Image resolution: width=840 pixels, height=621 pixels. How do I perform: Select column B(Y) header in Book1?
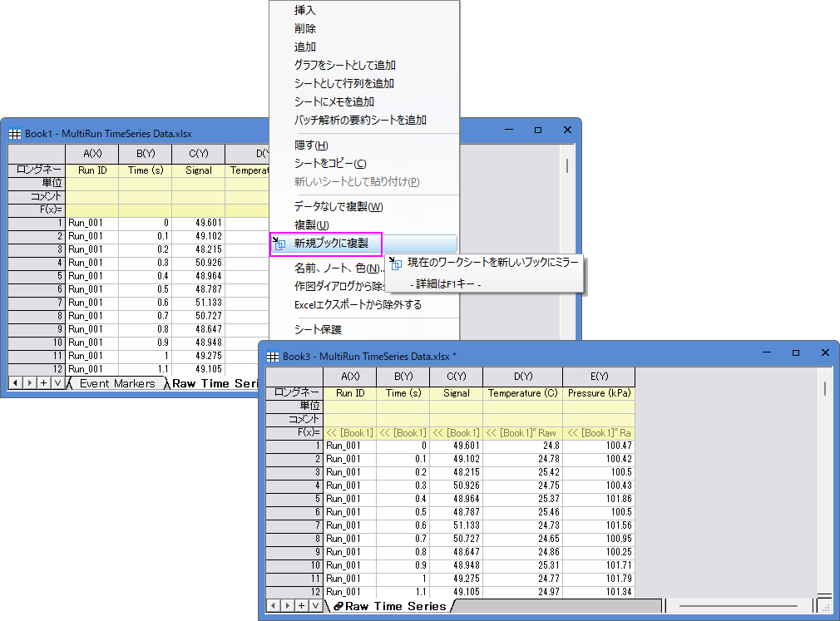(146, 154)
